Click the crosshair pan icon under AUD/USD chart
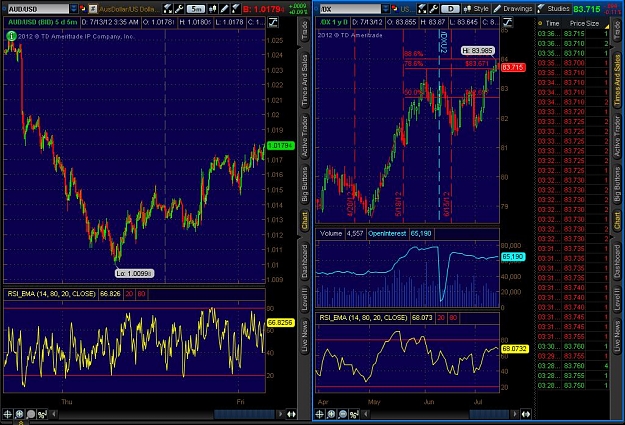The image size is (625, 425). point(8,415)
